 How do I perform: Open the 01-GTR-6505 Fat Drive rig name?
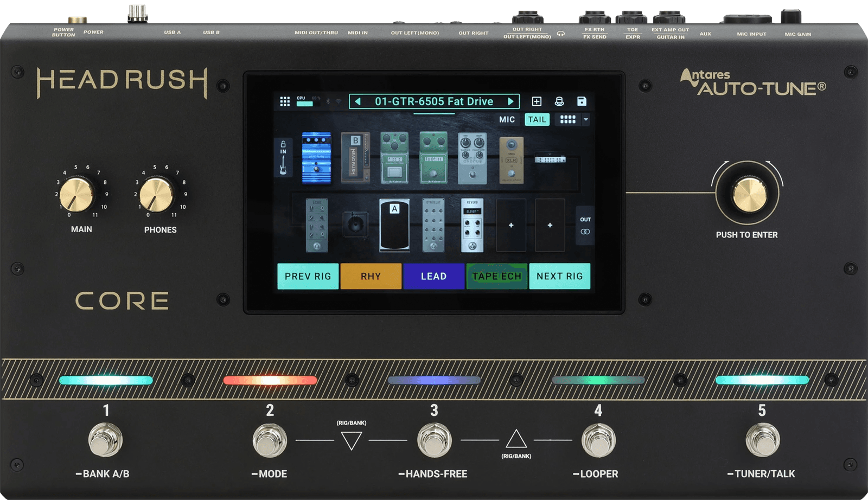point(434,101)
